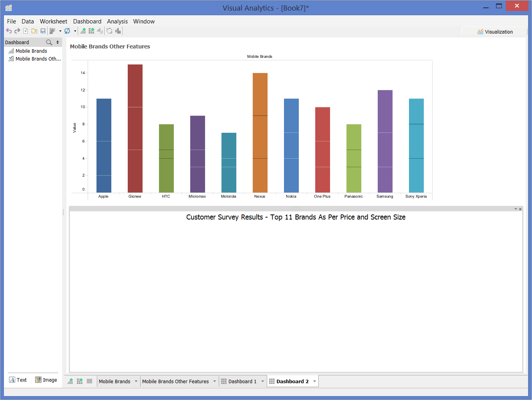Click the app icon in title bar

9,7
